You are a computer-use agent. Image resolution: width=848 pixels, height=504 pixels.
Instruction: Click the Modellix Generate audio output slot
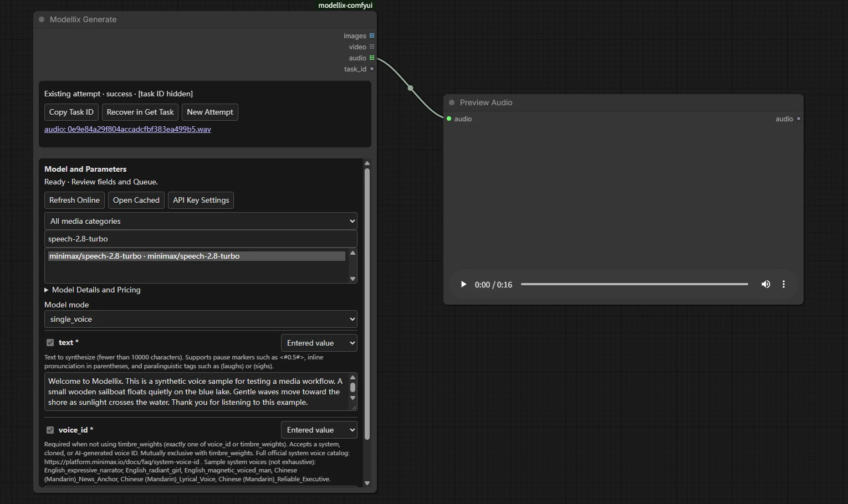click(372, 58)
